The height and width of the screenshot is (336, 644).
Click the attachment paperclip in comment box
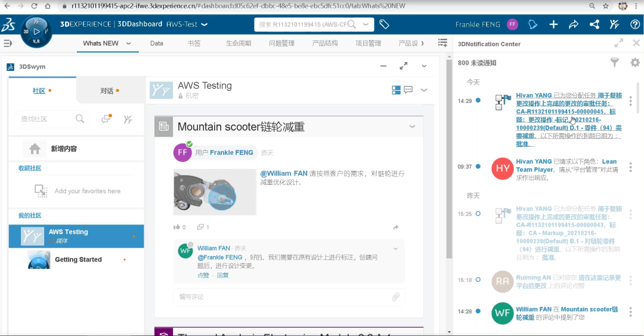[x=395, y=297]
